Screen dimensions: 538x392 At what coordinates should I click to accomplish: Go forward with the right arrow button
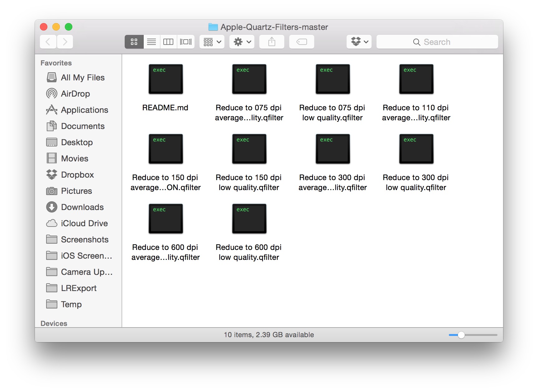(65, 42)
